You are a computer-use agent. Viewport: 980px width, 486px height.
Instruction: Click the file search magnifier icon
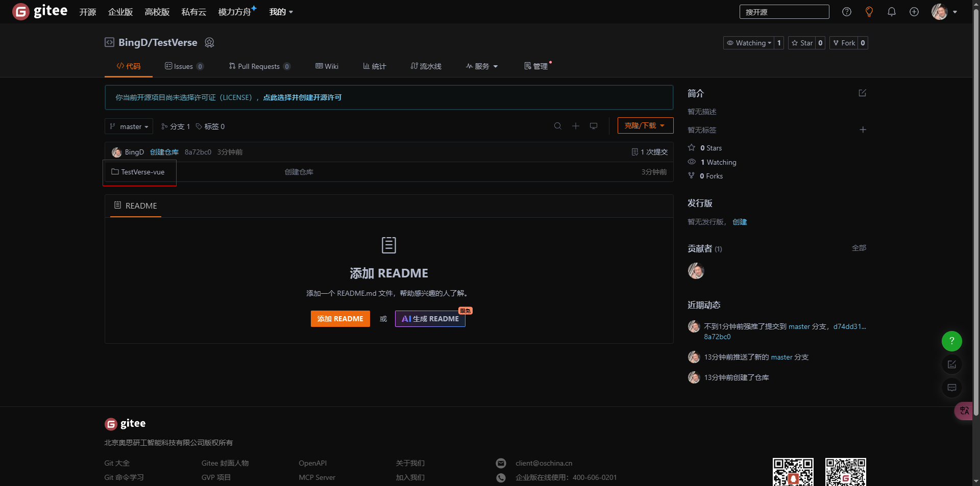click(558, 126)
